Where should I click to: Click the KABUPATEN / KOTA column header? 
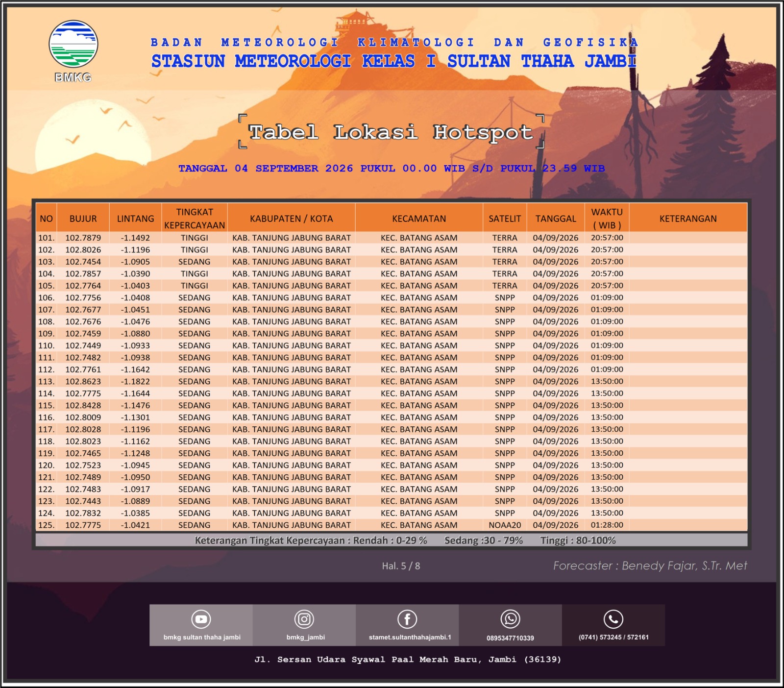(291, 219)
